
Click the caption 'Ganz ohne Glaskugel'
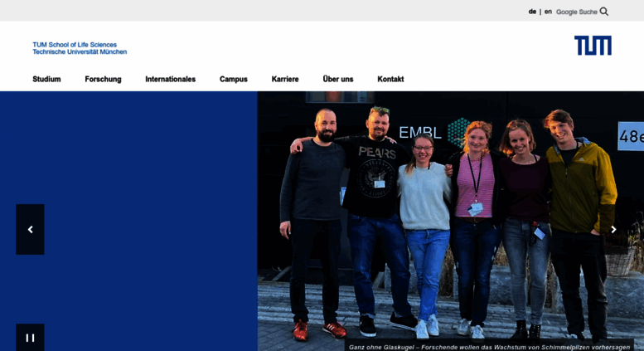pos(489,347)
